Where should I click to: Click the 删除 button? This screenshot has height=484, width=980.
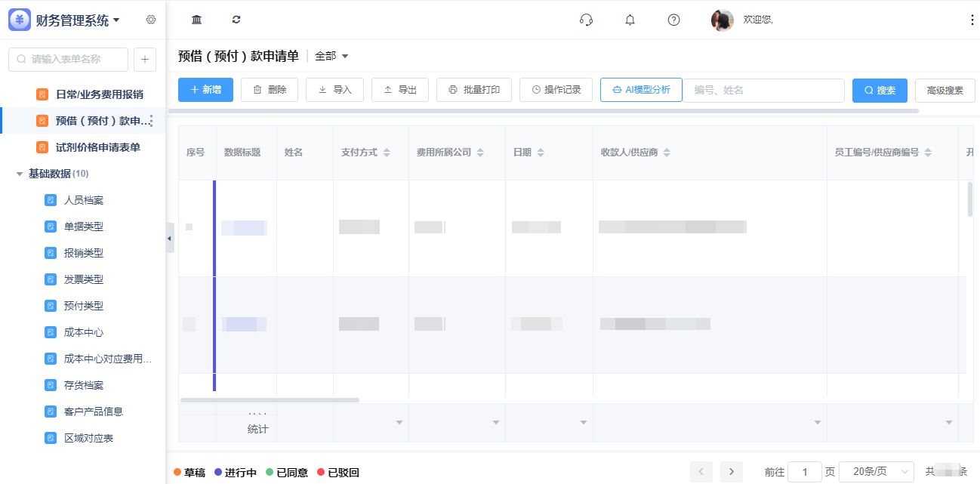tap(270, 90)
